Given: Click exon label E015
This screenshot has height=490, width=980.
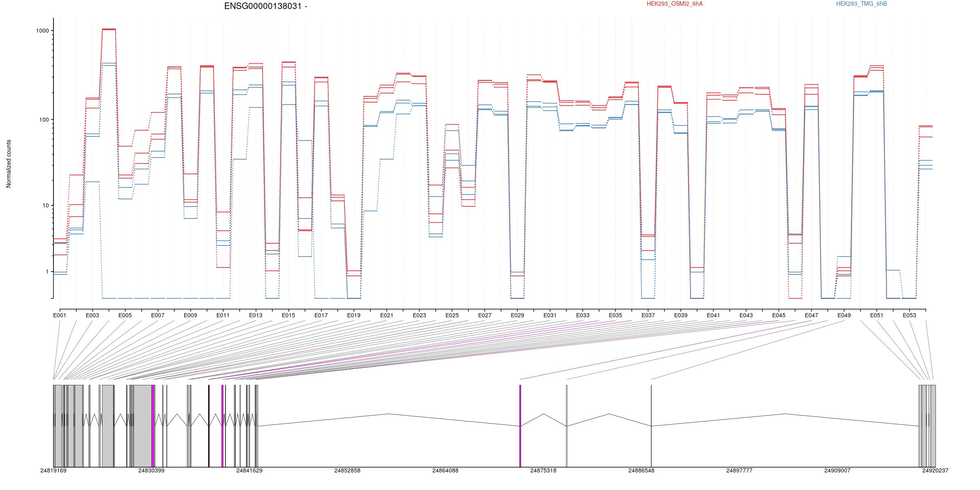Looking at the screenshot, I should point(288,315).
